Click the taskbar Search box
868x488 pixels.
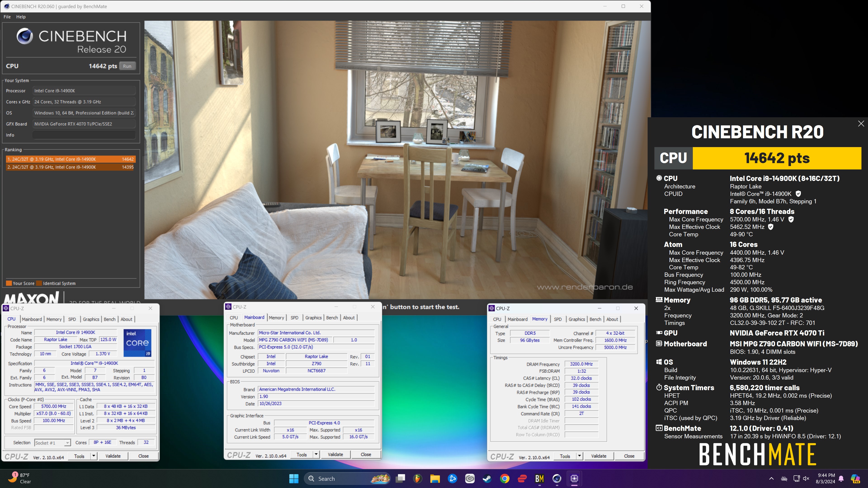tap(347, 479)
